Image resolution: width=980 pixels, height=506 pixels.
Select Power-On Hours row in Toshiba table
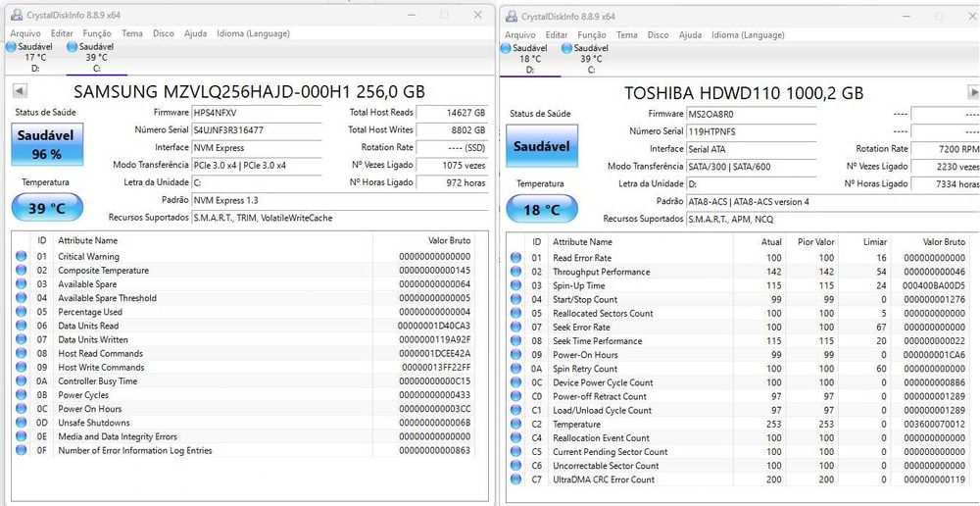click(739, 355)
